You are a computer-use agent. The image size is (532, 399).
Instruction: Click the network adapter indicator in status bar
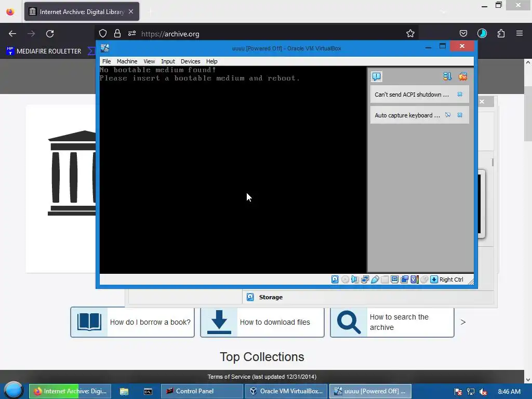tap(365, 279)
